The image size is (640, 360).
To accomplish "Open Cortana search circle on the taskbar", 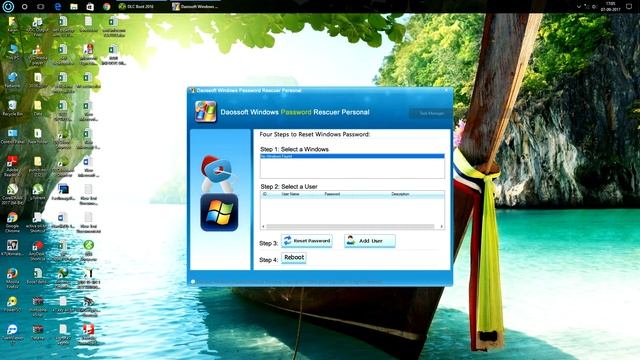I will 24,7.
